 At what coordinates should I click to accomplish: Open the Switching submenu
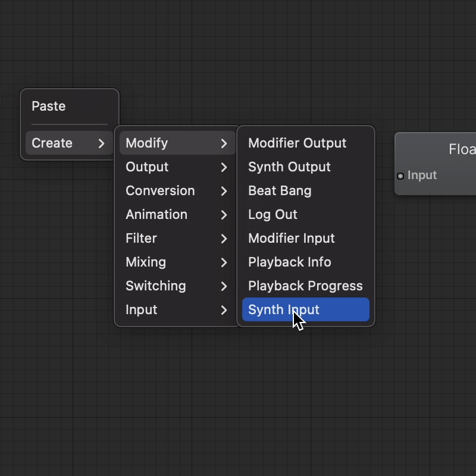point(176,286)
